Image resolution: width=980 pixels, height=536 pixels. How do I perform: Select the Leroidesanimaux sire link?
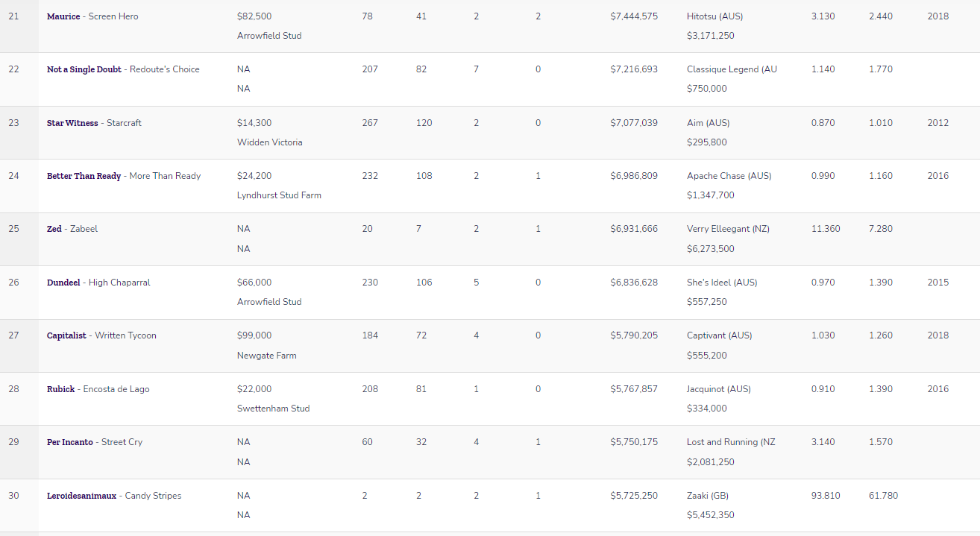tap(81, 496)
